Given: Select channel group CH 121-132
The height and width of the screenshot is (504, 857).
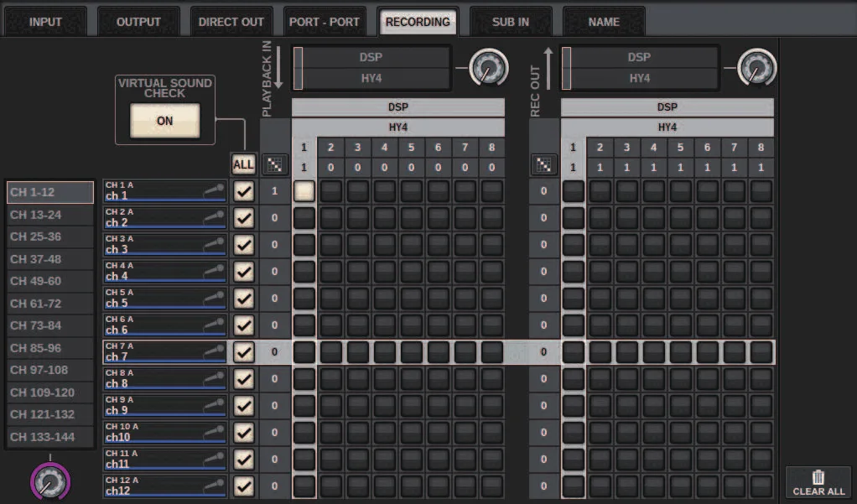Looking at the screenshot, I should point(49,414).
